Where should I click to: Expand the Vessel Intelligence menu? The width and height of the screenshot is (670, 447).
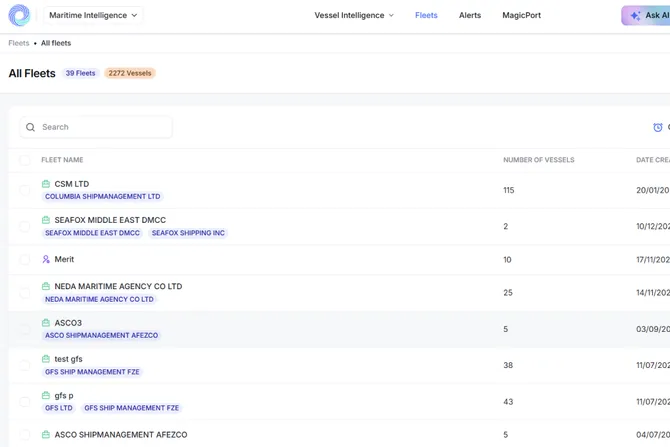354,16
